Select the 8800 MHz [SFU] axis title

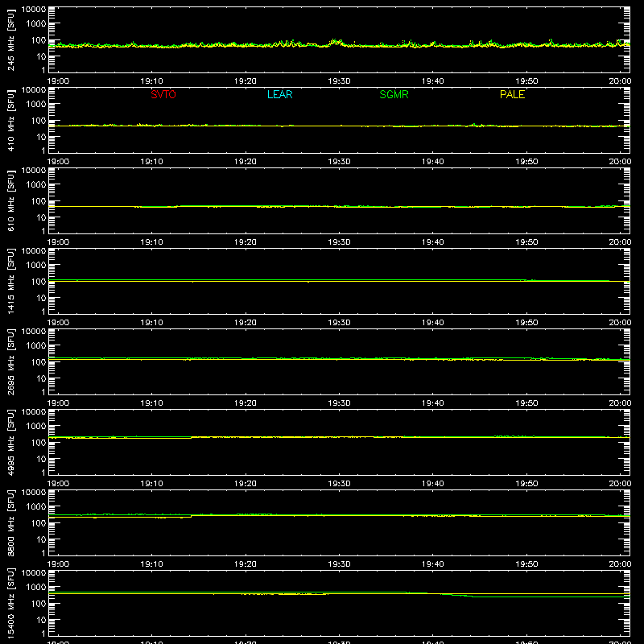pos(10,522)
